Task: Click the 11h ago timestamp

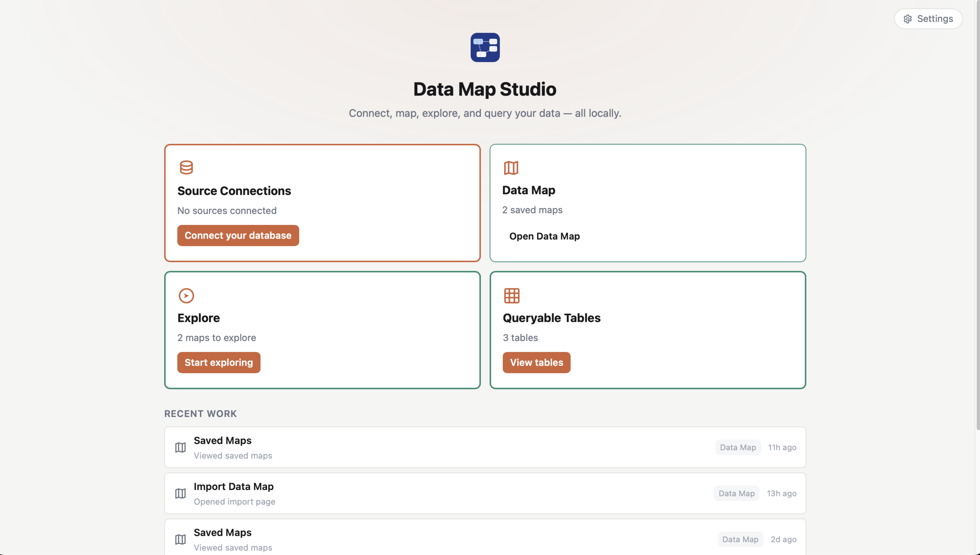Action: tap(782, 447)
